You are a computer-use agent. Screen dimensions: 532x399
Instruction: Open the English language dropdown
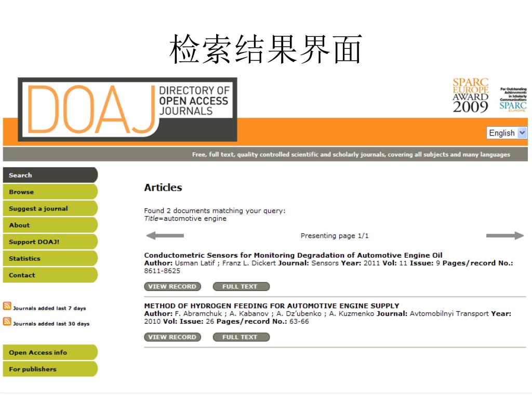click(x=507, y=132)
